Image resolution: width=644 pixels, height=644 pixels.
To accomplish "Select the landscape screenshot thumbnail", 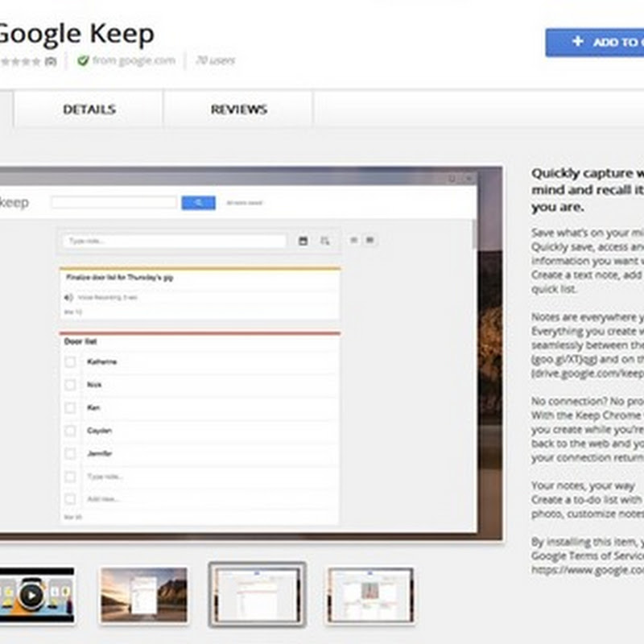I will tap(144, 595).
